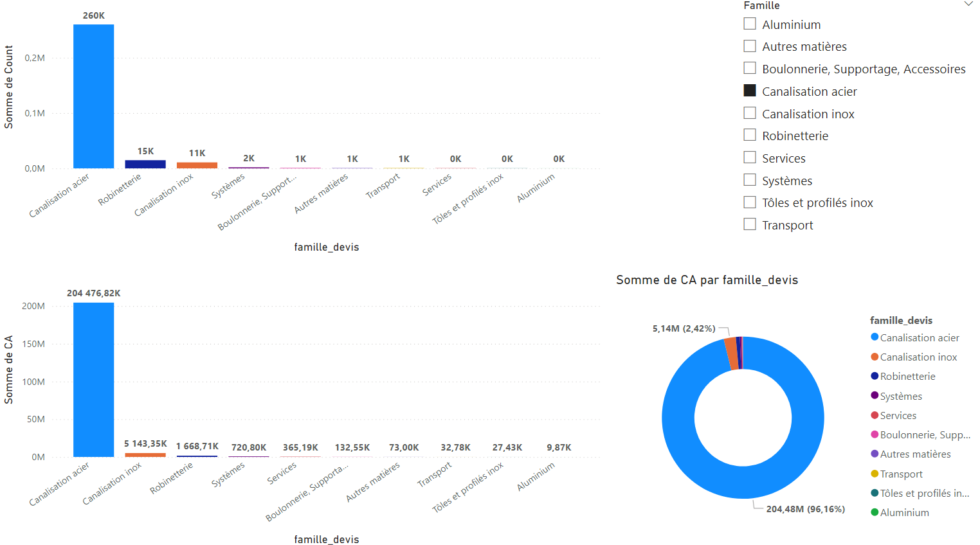The width and height of the screenshot is (980, 545).
Task: Tick the Systèmes filter checkbox
Action: 749,180
